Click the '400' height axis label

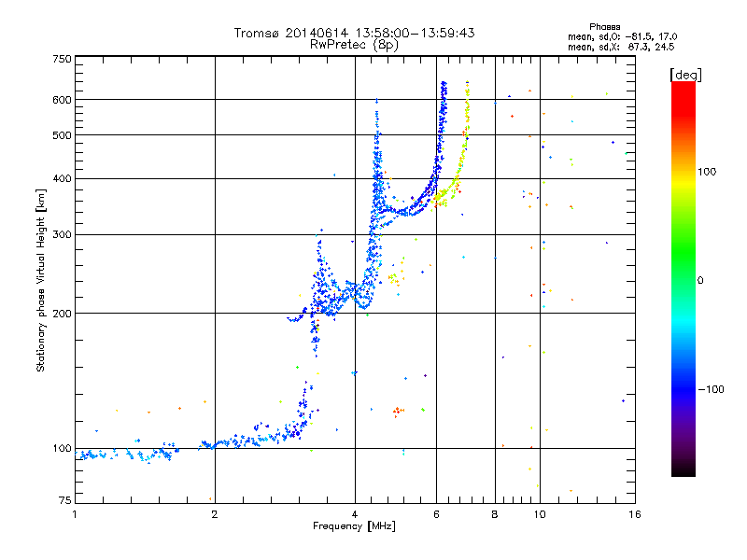[63, 178]
